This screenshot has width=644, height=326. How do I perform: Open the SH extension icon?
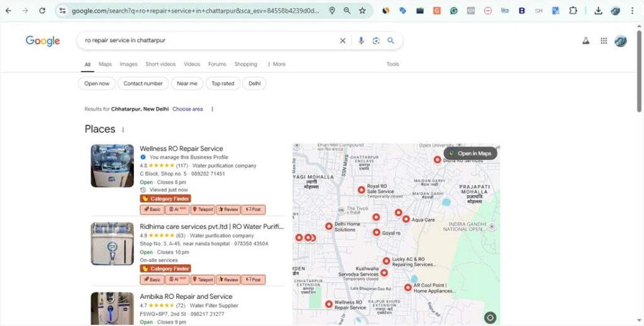pos(538,11)
